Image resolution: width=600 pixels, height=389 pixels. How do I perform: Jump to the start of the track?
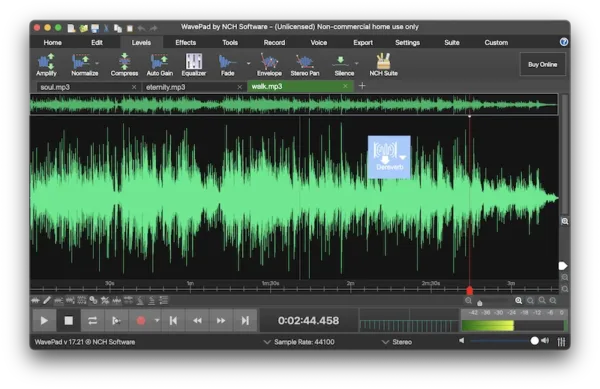click(173, 321)
